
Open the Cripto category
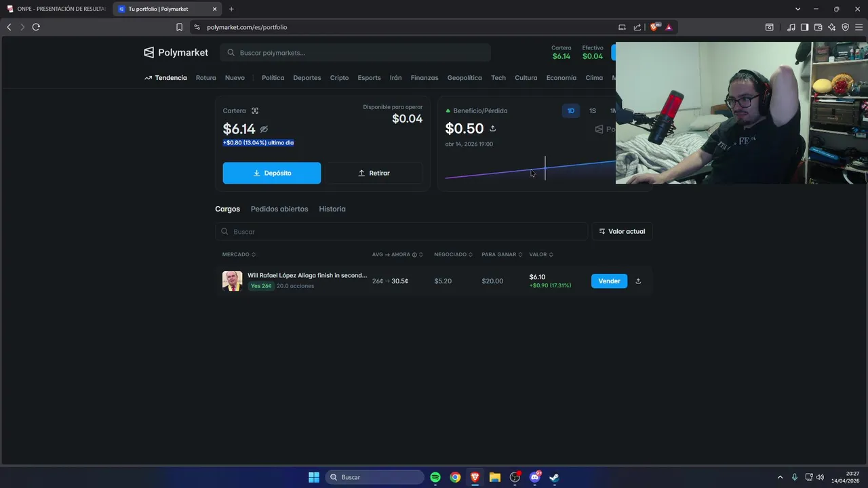coord(339,77)
